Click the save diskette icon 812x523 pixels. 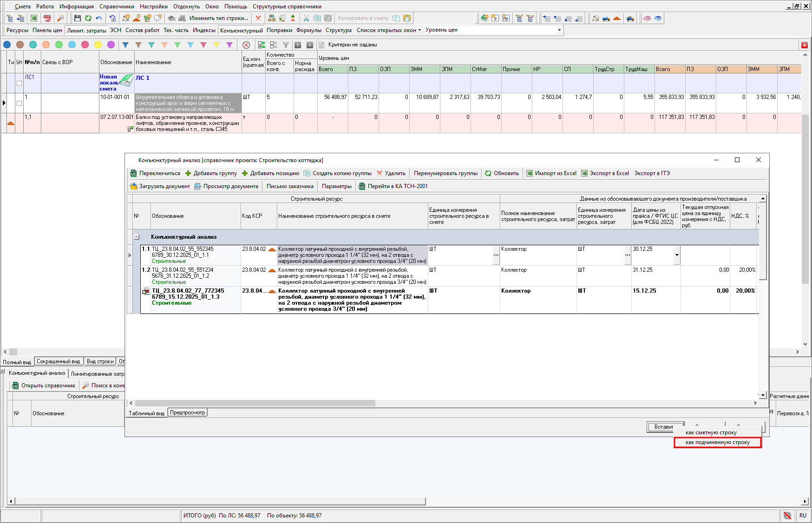[77, 18]
